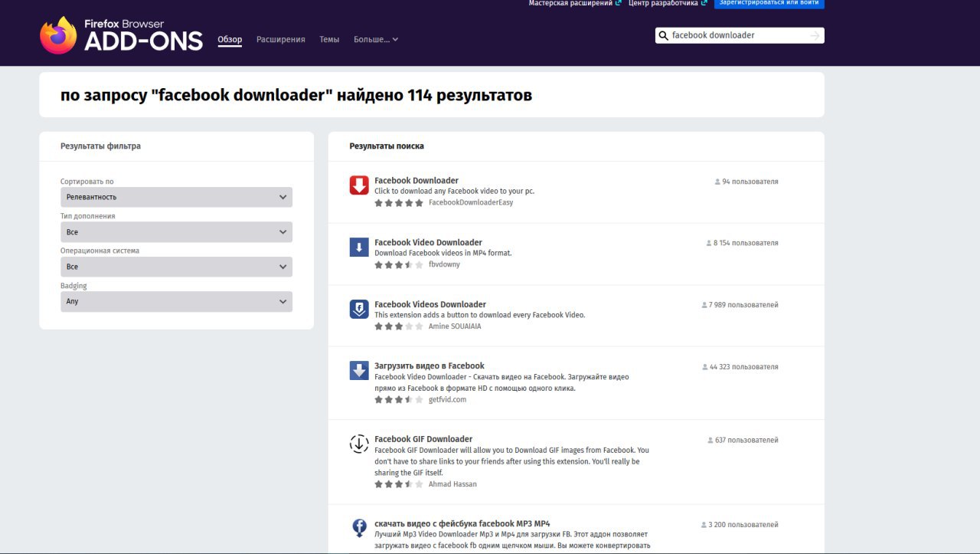This screenshot has width=980, height=554.
Task: Click author name getfvid.com
Action: pos(447,400)
